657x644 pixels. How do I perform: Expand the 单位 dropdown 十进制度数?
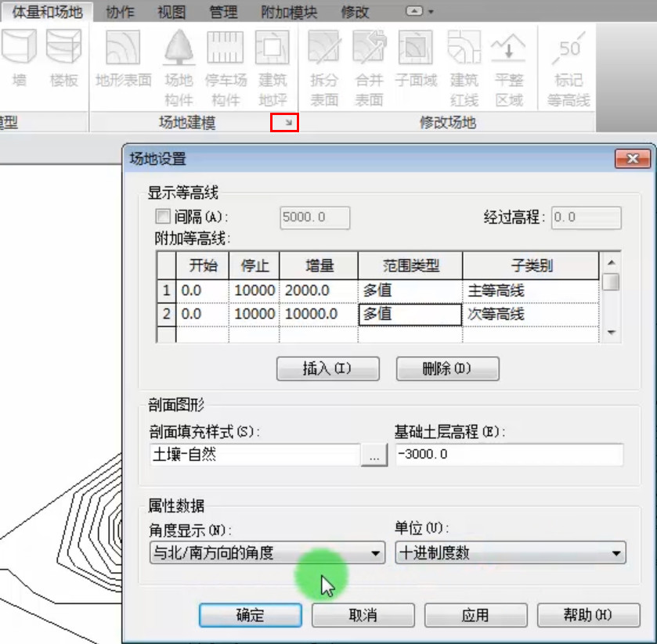[x=511, y=552]
